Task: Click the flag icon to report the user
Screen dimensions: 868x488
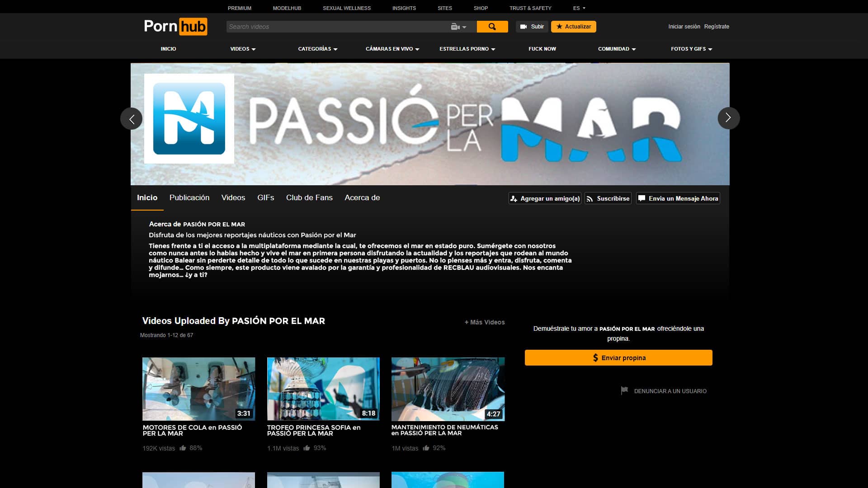Action: [624, 391]
